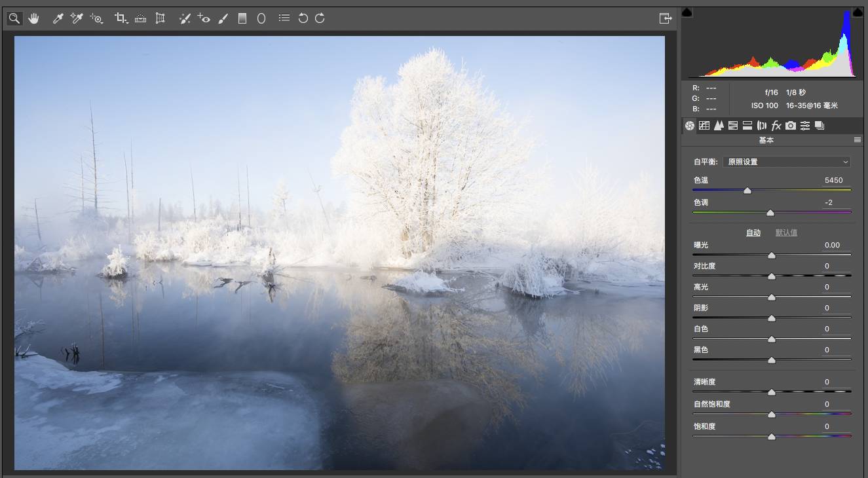The height and width of the screenshot is (478, 868).
Task: Pick the White Balance eyedropper tool
Action: pyautogui.click(x=58, y=18)
